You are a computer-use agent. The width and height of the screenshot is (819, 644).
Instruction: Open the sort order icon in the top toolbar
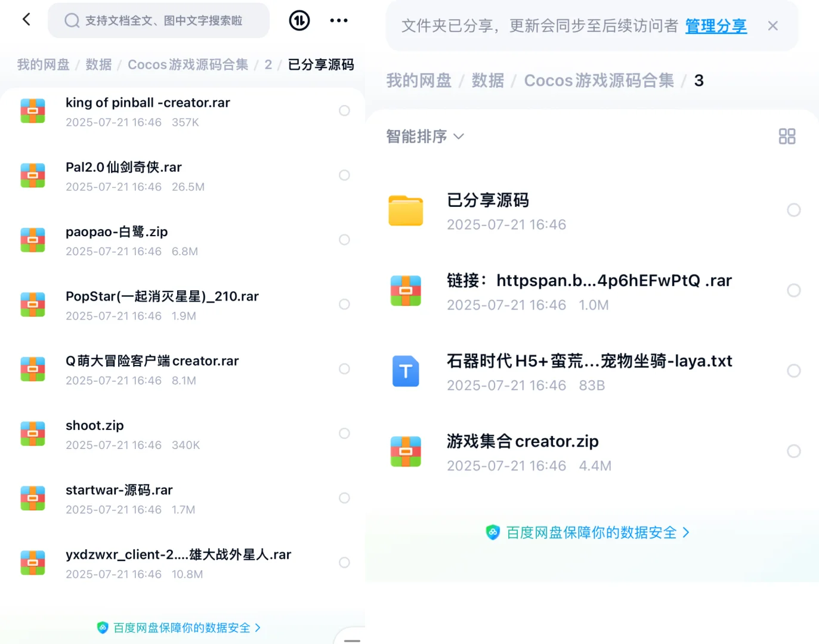299,20
